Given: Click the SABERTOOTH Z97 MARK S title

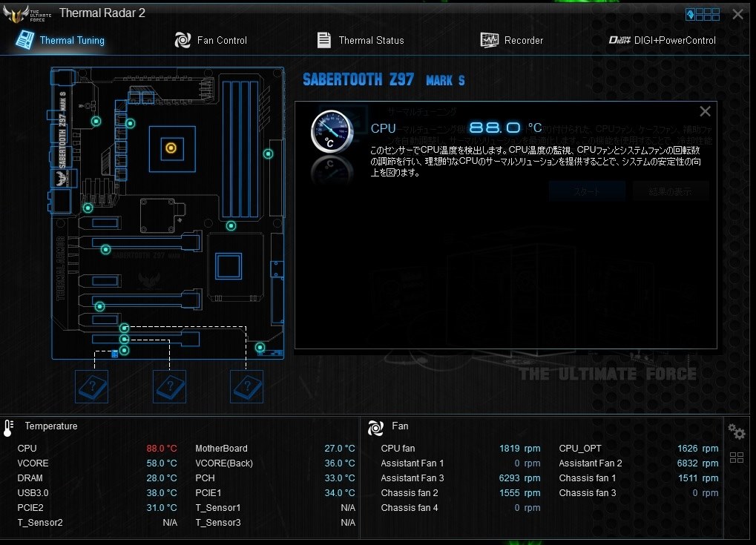Looking at the screenshot, I should [384, 79].
